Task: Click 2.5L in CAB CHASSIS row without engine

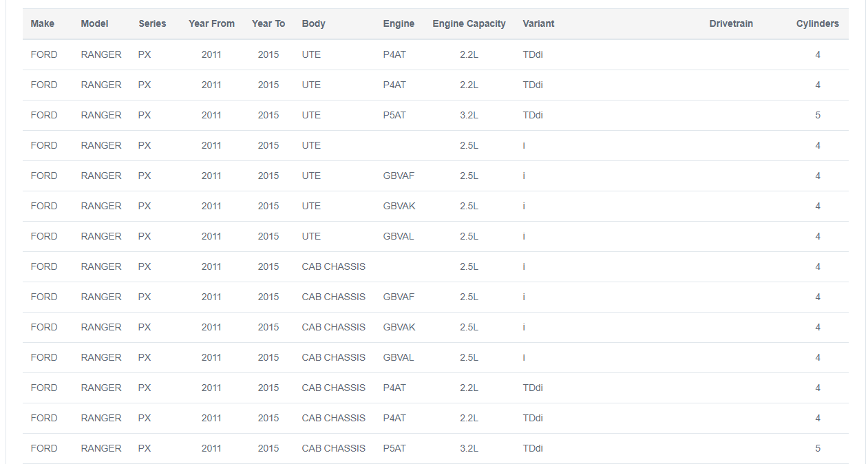Action: coord(469,266)
